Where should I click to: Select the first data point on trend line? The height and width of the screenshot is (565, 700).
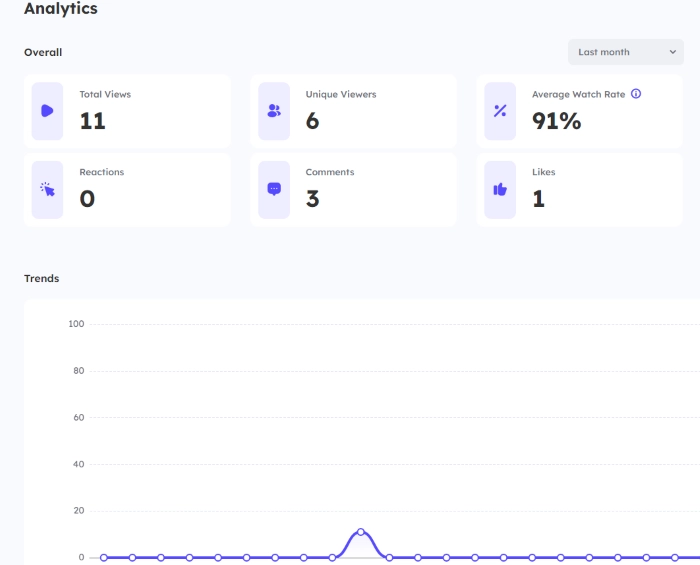103,557
